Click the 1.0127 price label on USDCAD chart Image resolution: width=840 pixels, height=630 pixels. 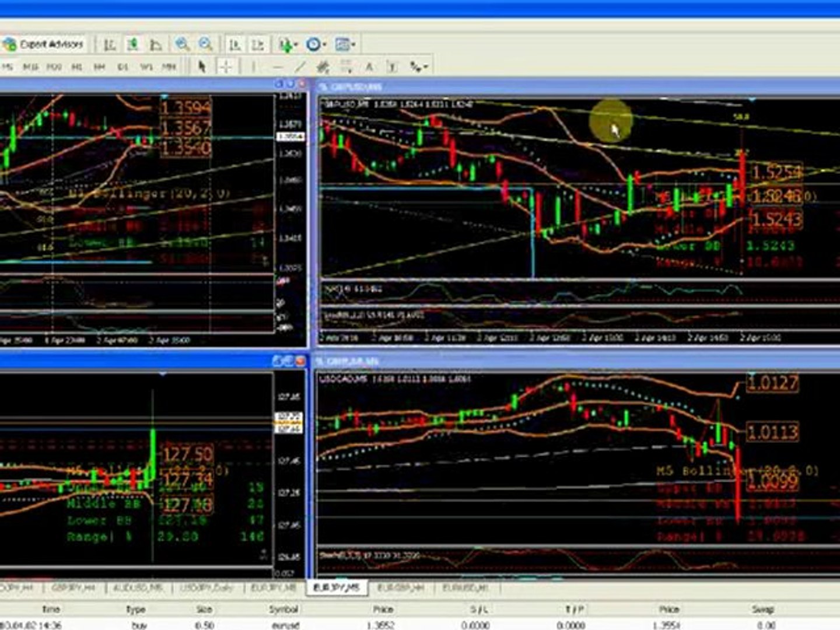coord(772,383)
